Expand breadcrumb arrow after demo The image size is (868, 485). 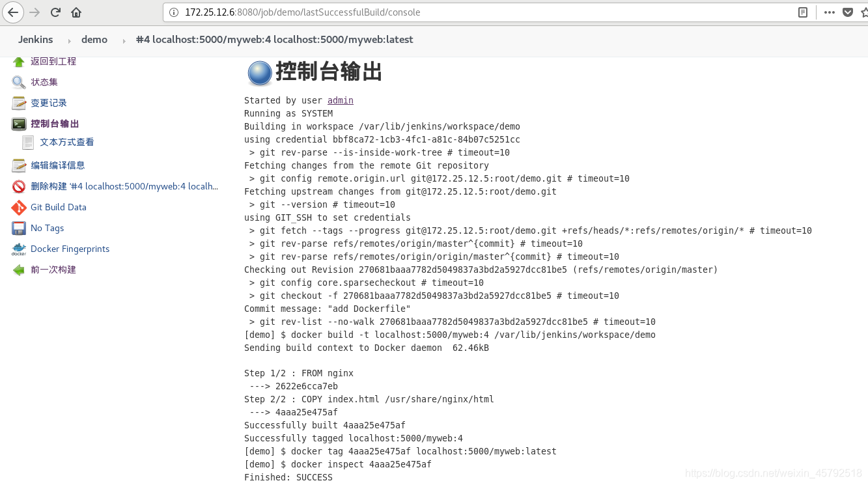coord(124,40)
